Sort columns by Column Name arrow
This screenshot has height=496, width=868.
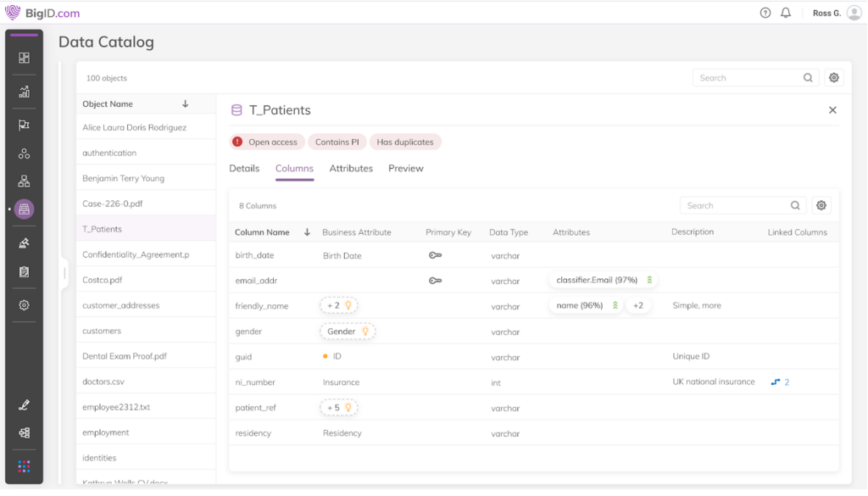306,232
